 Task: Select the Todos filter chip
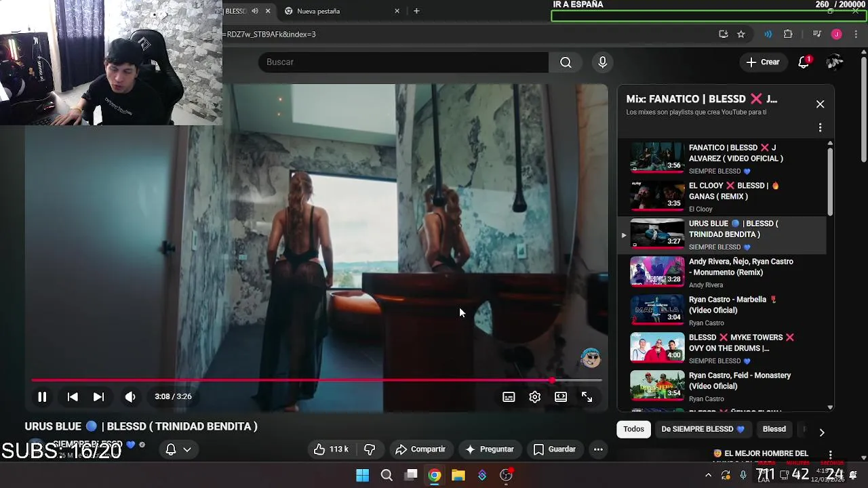pos(633,429)
